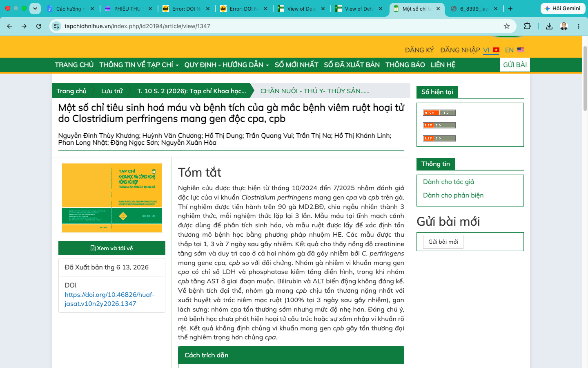Open 'Dành cho tác giả' link
The height and width of the screenshot is (368, 588).
(448, 182)
